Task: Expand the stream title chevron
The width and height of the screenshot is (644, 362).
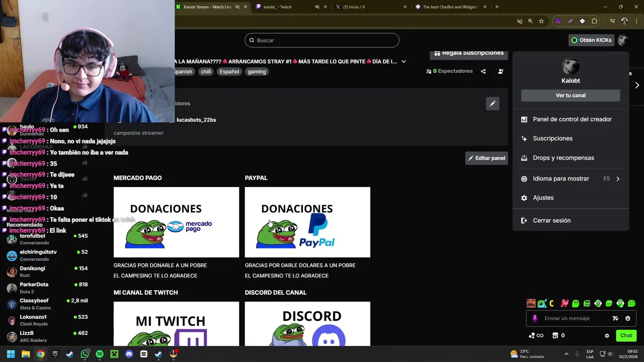Action: tap(404, 61)
